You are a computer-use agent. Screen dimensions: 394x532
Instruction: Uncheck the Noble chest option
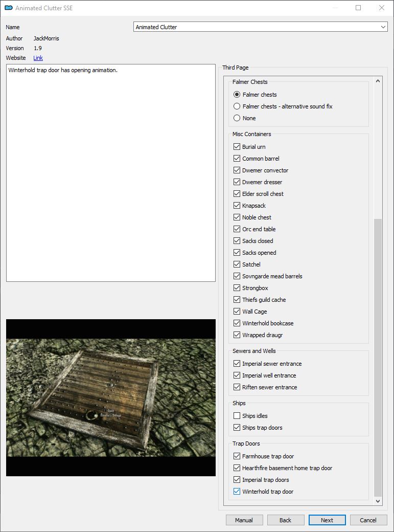pos(237,217)
